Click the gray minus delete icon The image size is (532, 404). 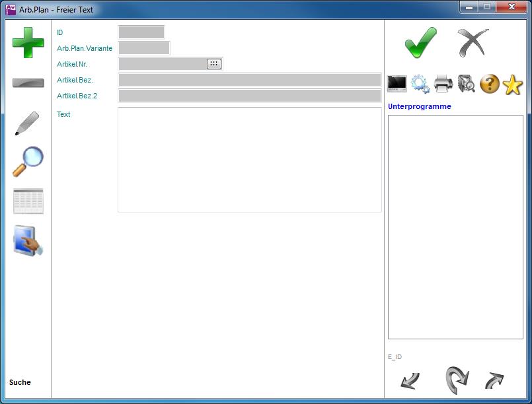pos(28,83)
